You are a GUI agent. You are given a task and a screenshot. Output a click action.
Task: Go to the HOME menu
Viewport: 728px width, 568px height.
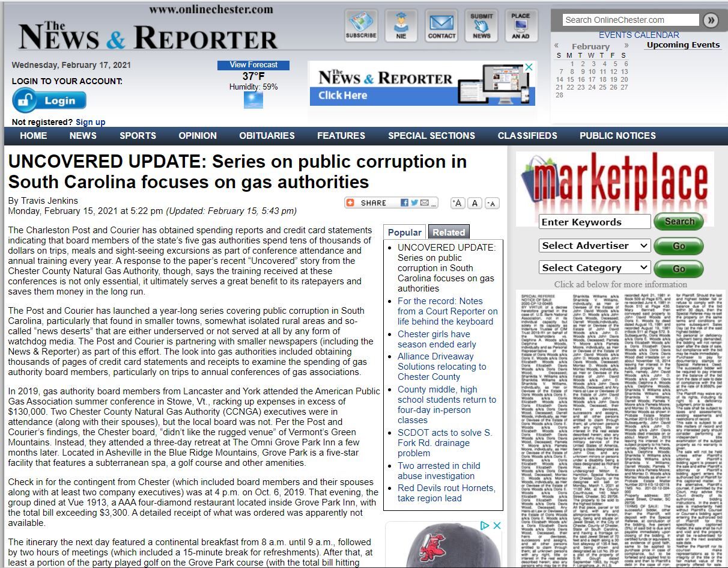click(x=33, y=136)
